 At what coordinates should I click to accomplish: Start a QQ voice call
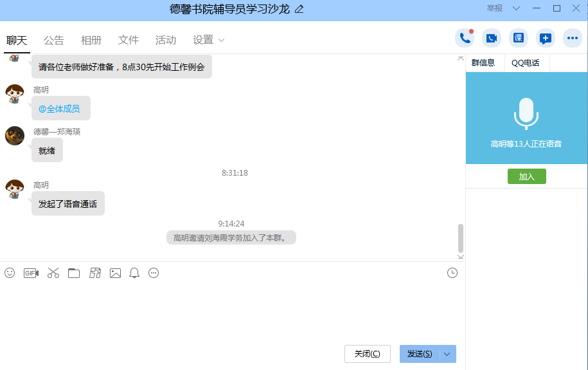465,39
